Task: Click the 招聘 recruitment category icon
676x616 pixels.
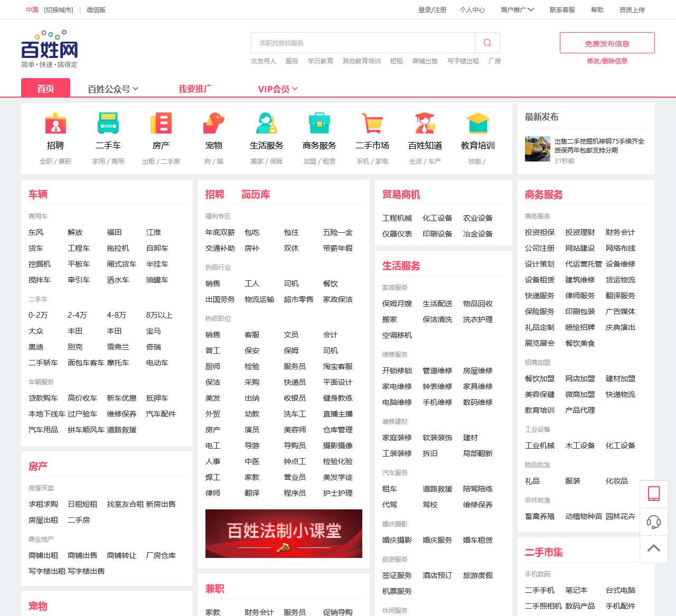Action: click(x=55, y=124)
